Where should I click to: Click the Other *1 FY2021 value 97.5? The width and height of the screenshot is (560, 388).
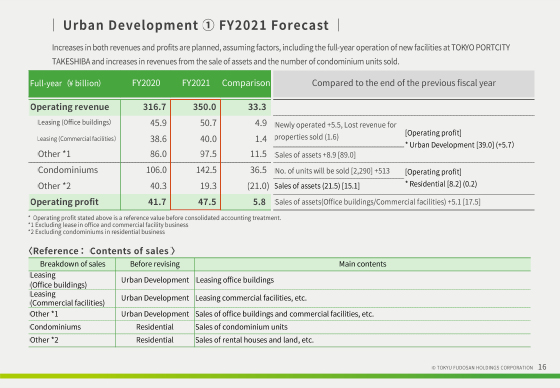click(208, 154)
